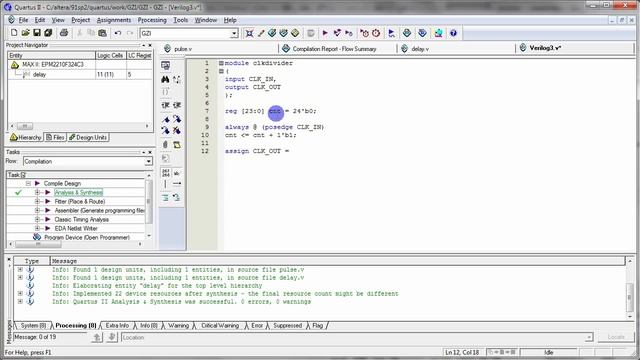The width and height of the screenshot is (640, 360).
Task: Click the blue Start Simulation toolbar icon
Action: pos(391,33)
